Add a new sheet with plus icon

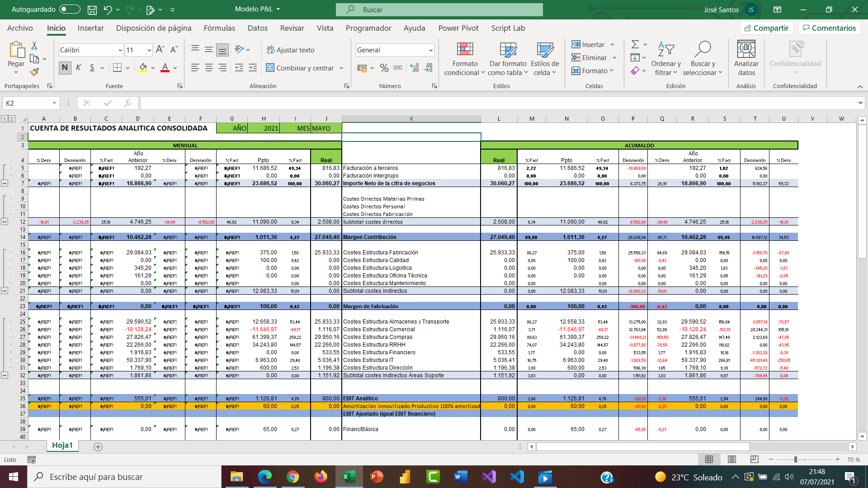pyautogui.click(x=98, y=446)
